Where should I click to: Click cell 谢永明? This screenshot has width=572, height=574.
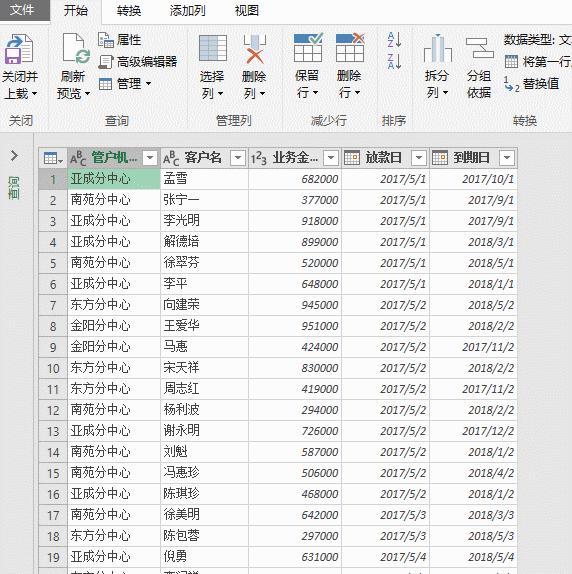(204, 431)
